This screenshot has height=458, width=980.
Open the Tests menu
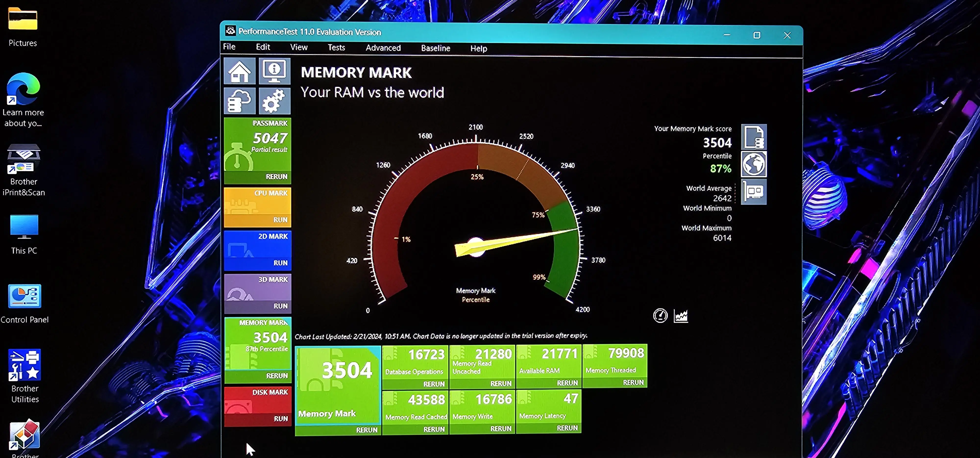tap(336, 48)
